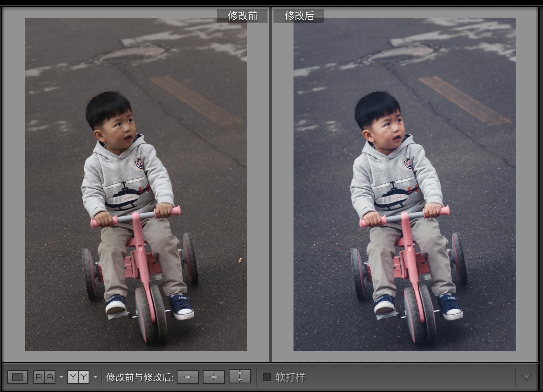Viewport: 543px width, 392px height.
Task: Click the yellow road marking in the before photo
Action: point(196,100)
